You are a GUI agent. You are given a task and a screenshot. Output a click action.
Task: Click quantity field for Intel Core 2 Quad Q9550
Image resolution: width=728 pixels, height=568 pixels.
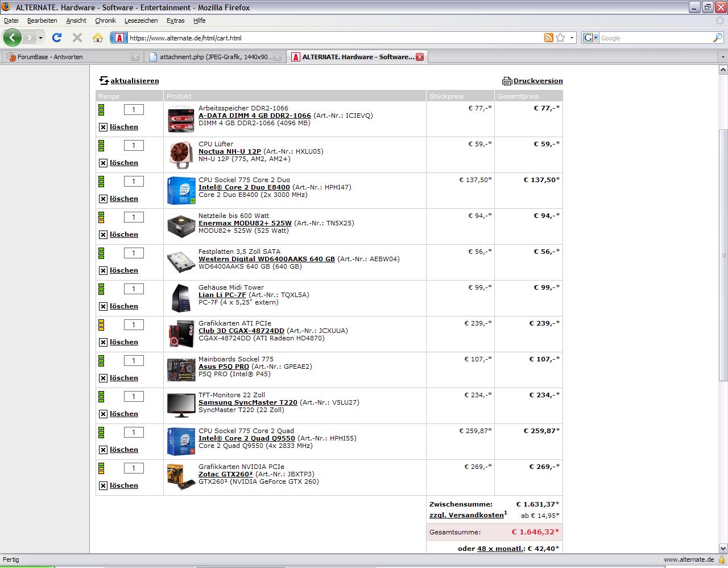coord(134,433)
